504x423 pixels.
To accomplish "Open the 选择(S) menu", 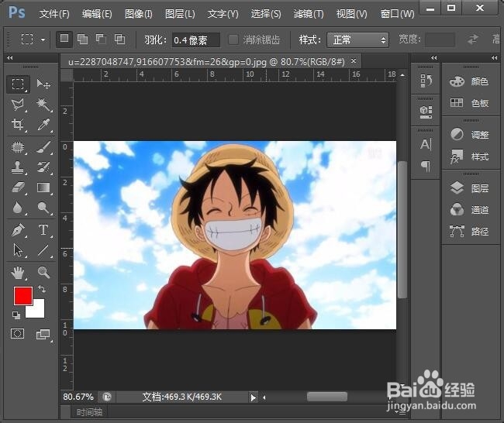I will [x=266, y=14].
